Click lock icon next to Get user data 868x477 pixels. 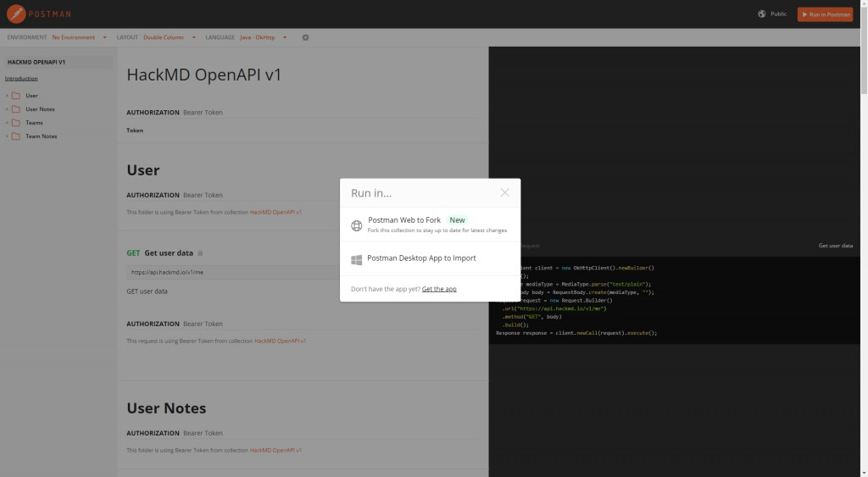click(200, 252)
